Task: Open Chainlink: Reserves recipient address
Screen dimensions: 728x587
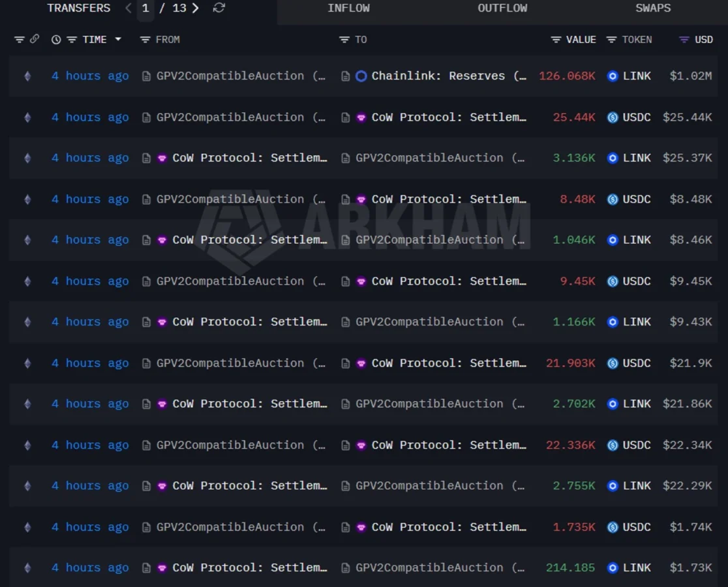Action: pyautogui.click(x=449, y=76)
